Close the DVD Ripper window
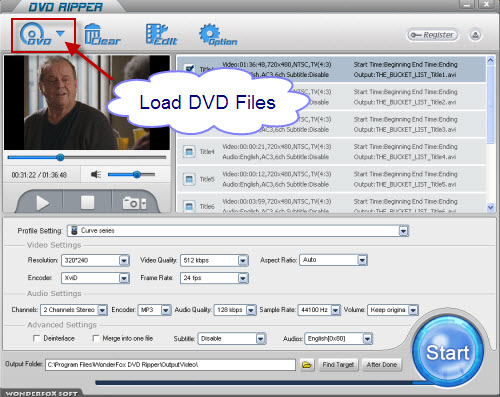 click(486, 4)
